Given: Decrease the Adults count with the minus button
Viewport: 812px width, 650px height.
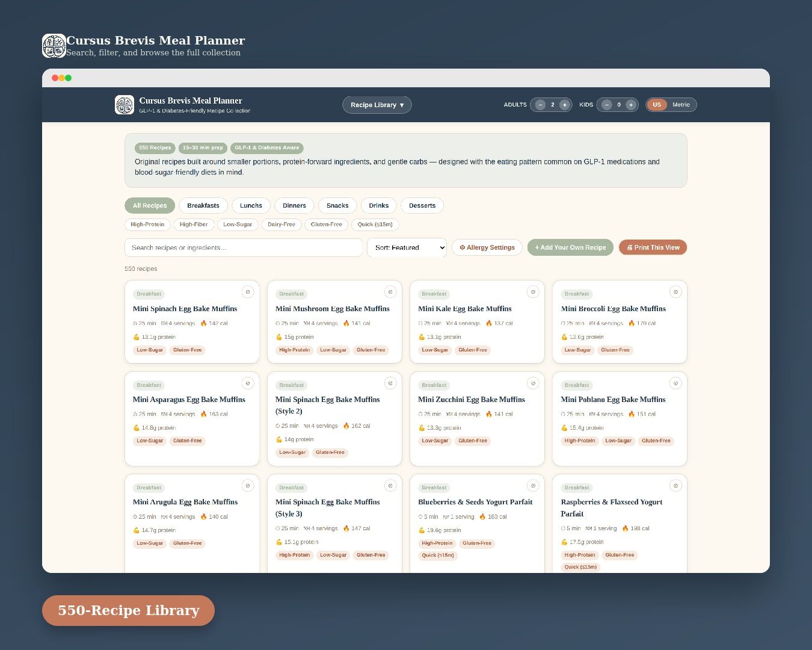Looking at the screenshot, I should (x=540, y=105).
